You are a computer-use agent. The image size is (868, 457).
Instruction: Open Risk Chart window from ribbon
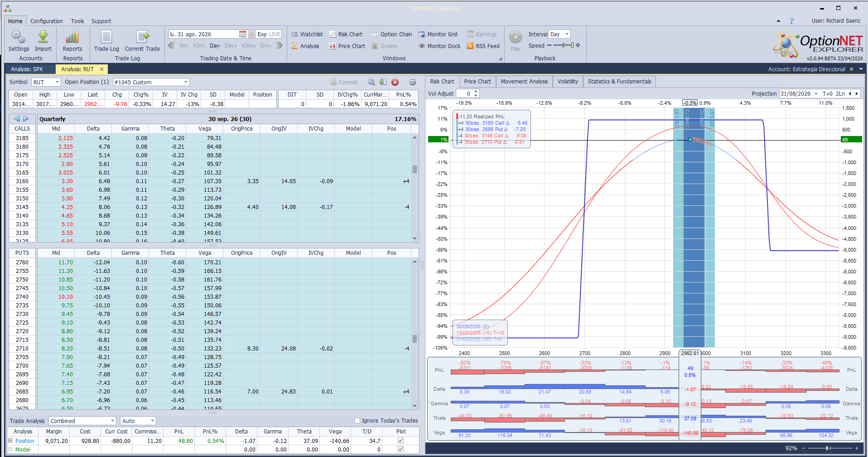pos(346,34)
